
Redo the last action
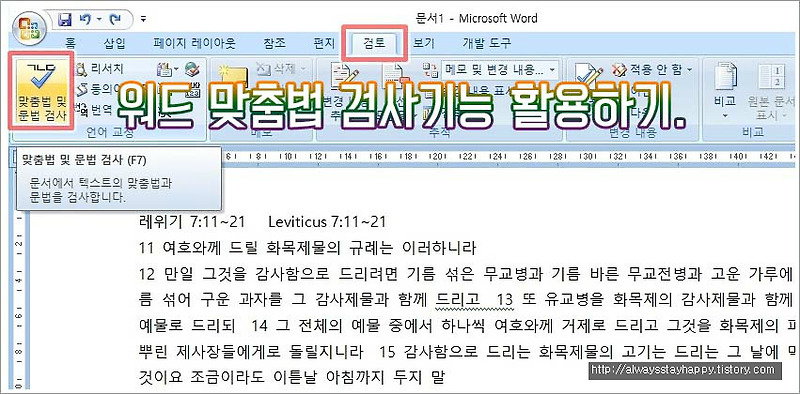pyautogui.click(x=115, y=20)
